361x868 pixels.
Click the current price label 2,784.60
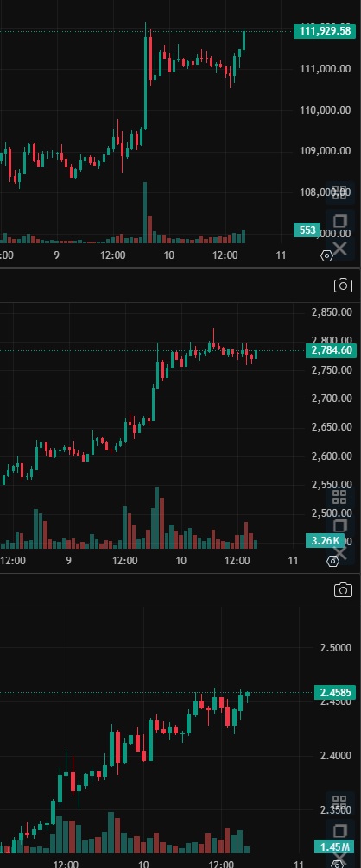coord(331,349)
